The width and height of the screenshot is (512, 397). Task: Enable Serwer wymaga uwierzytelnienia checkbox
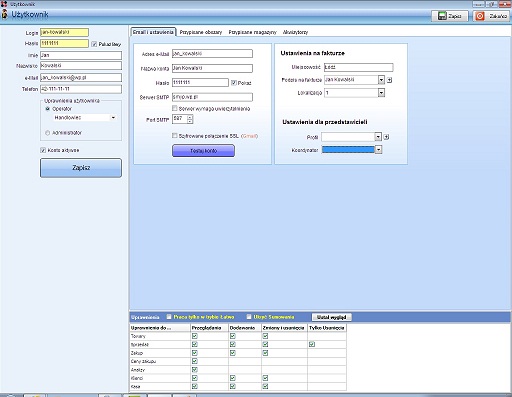(x=175, y=108)
